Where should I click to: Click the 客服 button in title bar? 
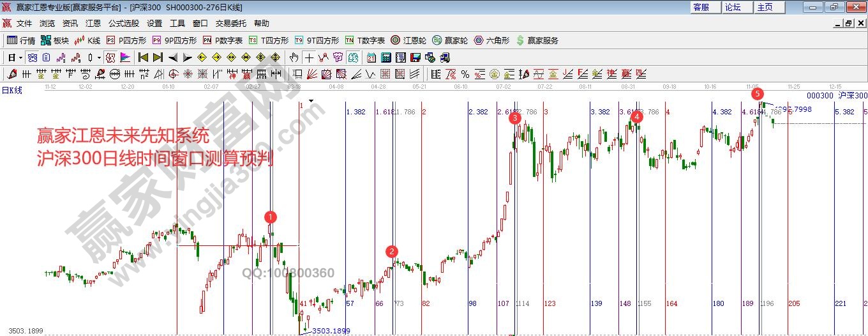point(701,7)
